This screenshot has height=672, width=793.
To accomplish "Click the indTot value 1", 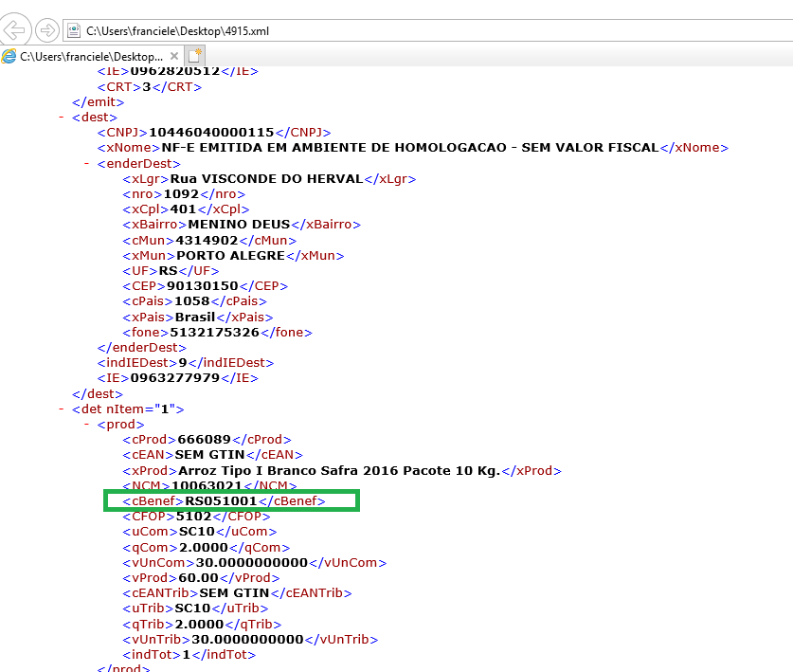I will pos(187,655).
